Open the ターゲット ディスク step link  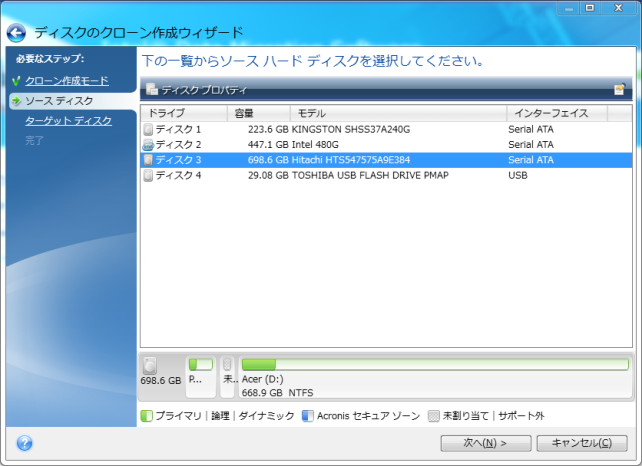click(68, 121)
